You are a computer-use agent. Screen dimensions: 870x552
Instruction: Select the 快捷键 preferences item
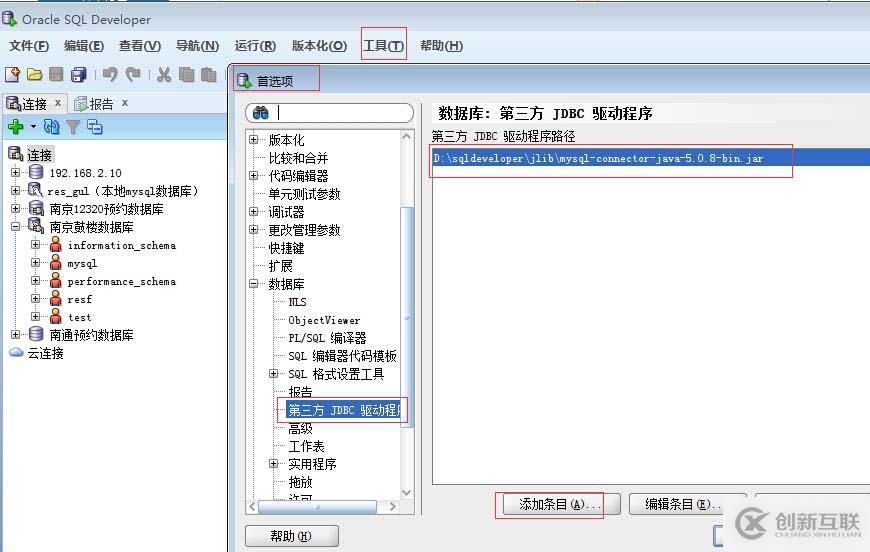click(x=286, y=248)
